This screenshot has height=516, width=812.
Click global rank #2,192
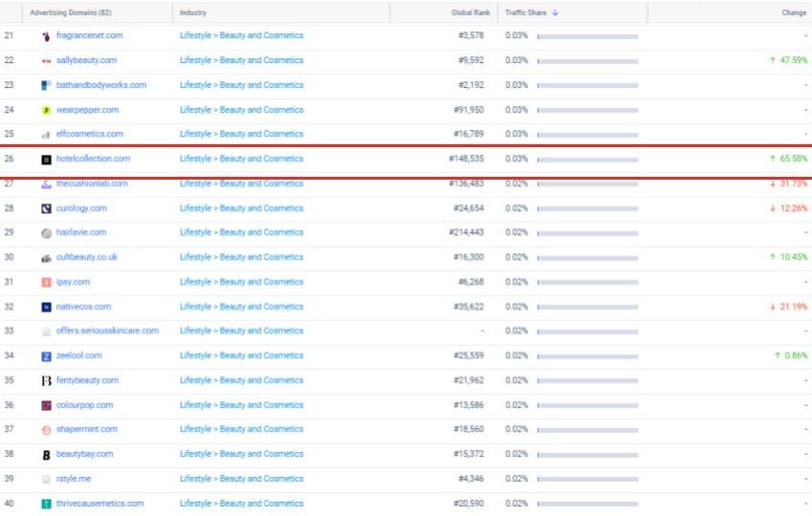click(471, 85)
